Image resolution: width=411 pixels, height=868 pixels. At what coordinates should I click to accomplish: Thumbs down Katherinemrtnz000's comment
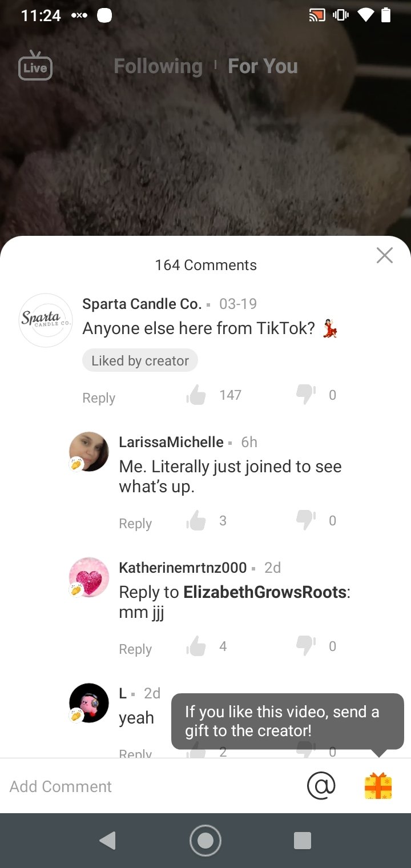tap(306, 646)
